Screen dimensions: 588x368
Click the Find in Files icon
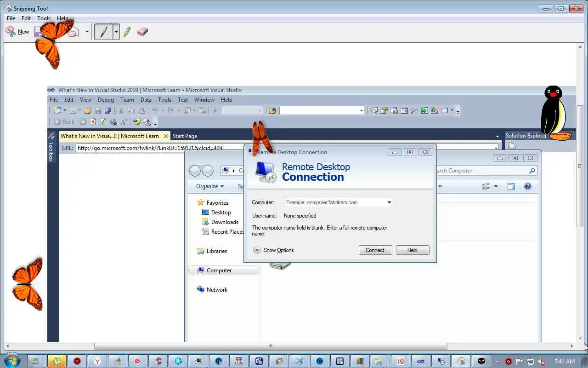(x=273, y=110)
